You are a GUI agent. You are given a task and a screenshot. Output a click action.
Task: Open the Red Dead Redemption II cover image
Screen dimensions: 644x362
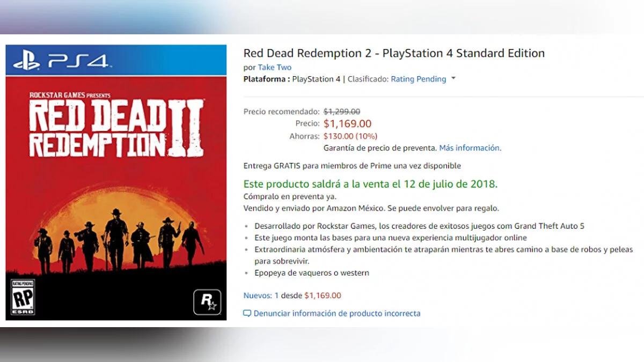(116, 182)
